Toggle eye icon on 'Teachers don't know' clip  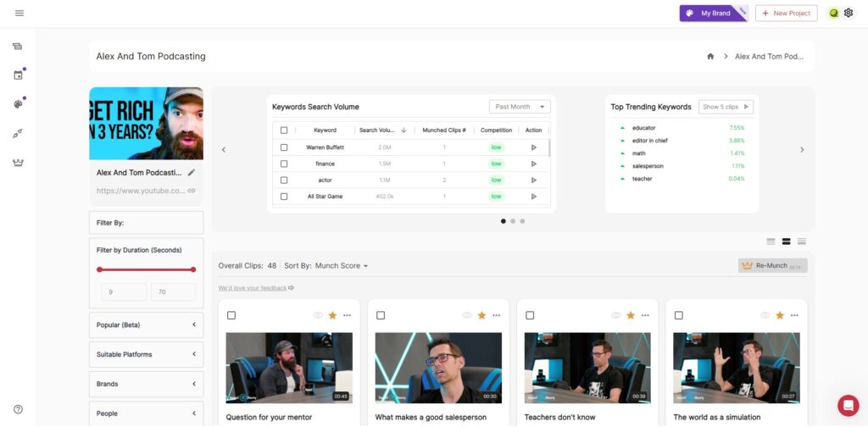[x=616, y=315]
